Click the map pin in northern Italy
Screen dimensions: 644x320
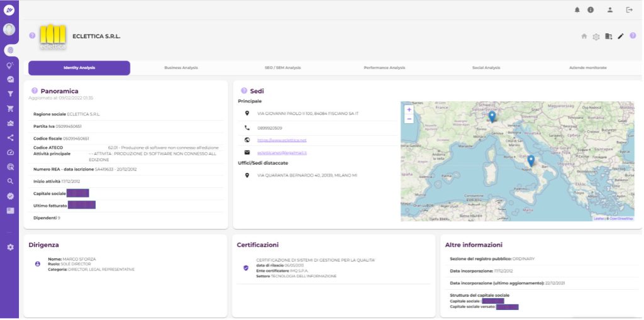click(492, 116)
